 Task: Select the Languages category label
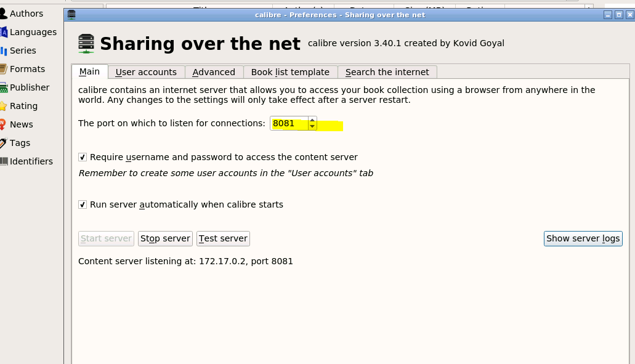(33, 32)
